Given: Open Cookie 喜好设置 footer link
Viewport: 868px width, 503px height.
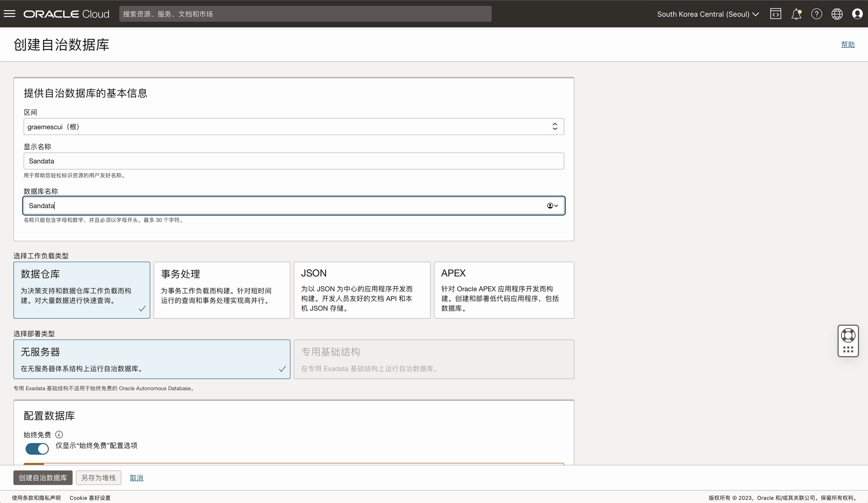Looking at the screenshot, I should pos(90,498).
